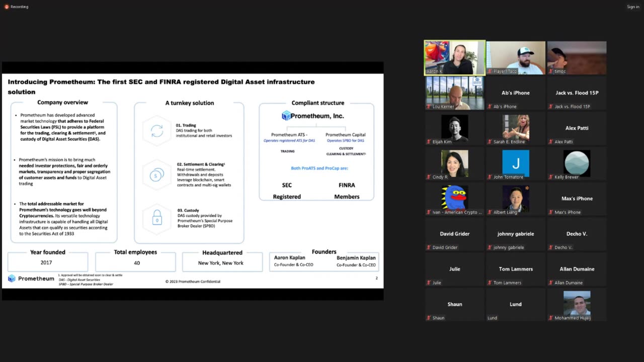Viewport: 644px width, 362px height.
Task: Select Elijah Kim's profile photo tile
Action: tap(455, 128)
